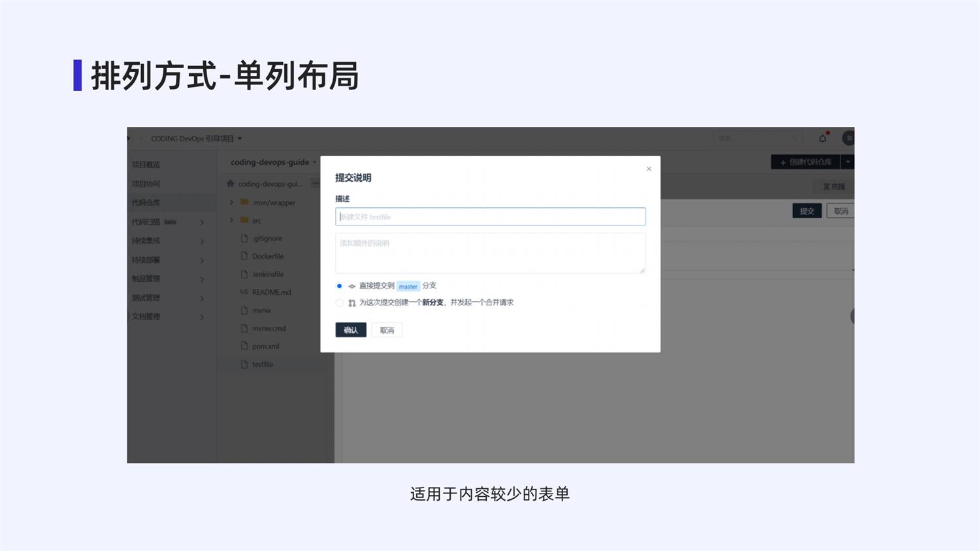This screenshot has width=980, height=551.
Task: Click the user avatar in top bar
Action: [849, 138]
